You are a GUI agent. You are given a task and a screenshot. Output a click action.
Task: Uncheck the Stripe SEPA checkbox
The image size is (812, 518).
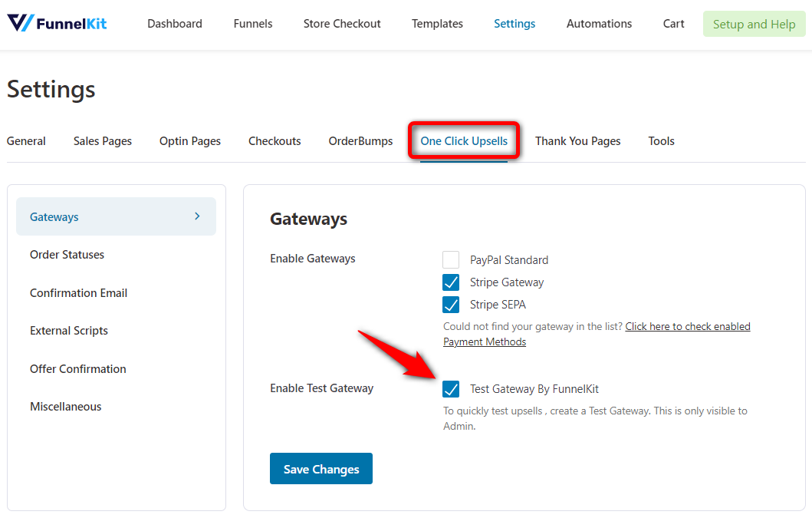[x=451, y=305]
